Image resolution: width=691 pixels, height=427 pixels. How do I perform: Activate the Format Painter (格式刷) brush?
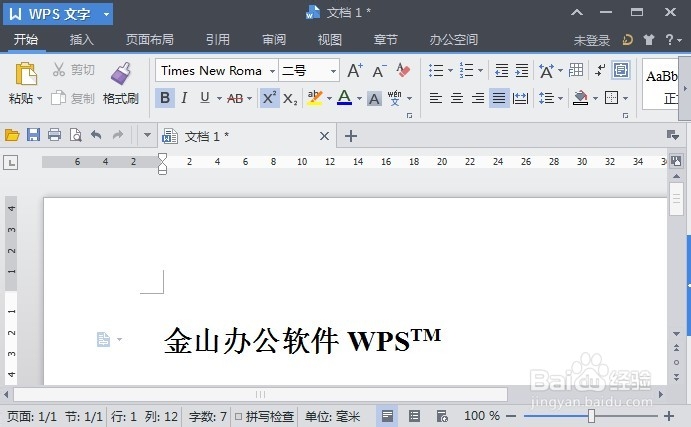[120, 84]
